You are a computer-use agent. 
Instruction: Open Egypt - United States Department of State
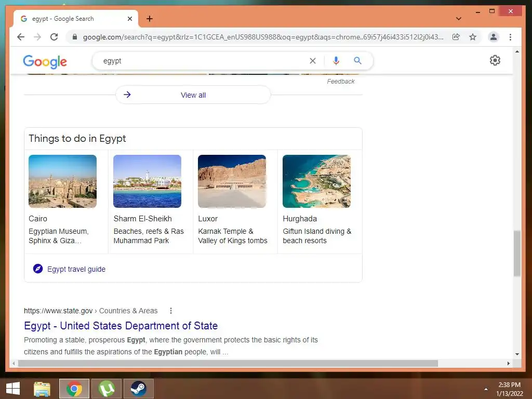(121, 326)
